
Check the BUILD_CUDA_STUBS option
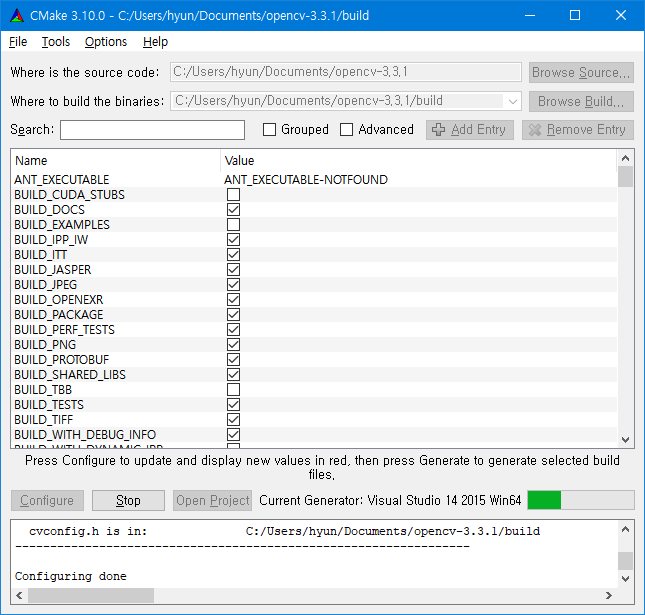[233, 195]
